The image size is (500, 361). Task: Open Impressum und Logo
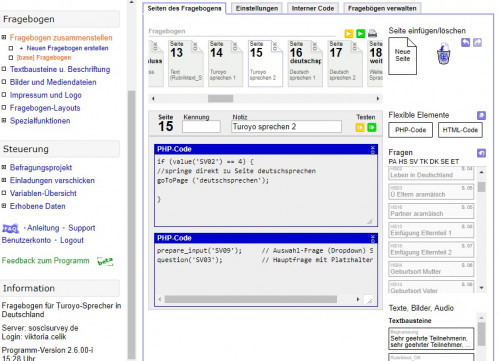(x=46, y=95)
